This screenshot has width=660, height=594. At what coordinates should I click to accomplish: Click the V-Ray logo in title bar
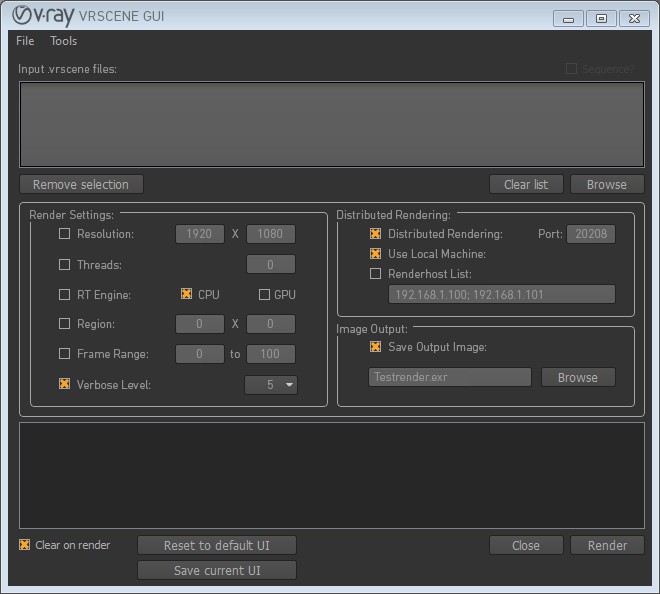pos(43,16)
